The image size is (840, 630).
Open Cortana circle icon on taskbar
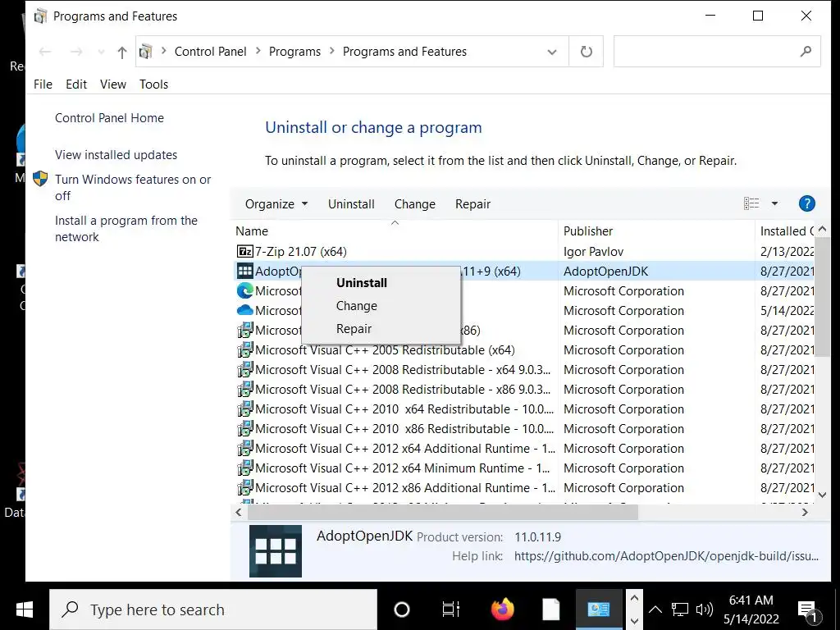401,609
